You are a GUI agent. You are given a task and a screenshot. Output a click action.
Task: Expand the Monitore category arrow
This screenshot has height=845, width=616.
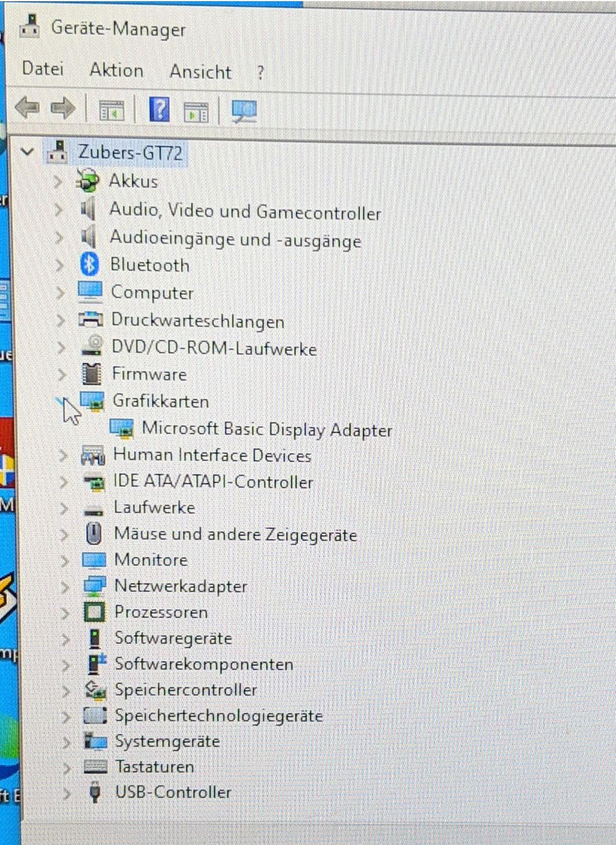tap(64, 560)
